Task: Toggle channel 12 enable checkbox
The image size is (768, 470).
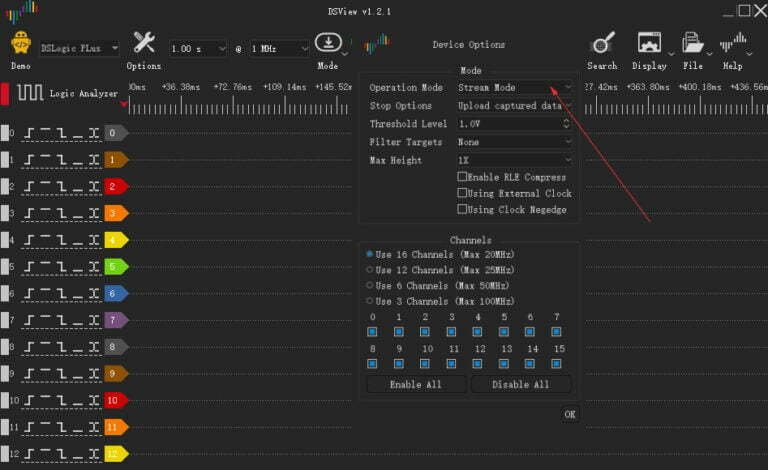Action: point(477,364)
